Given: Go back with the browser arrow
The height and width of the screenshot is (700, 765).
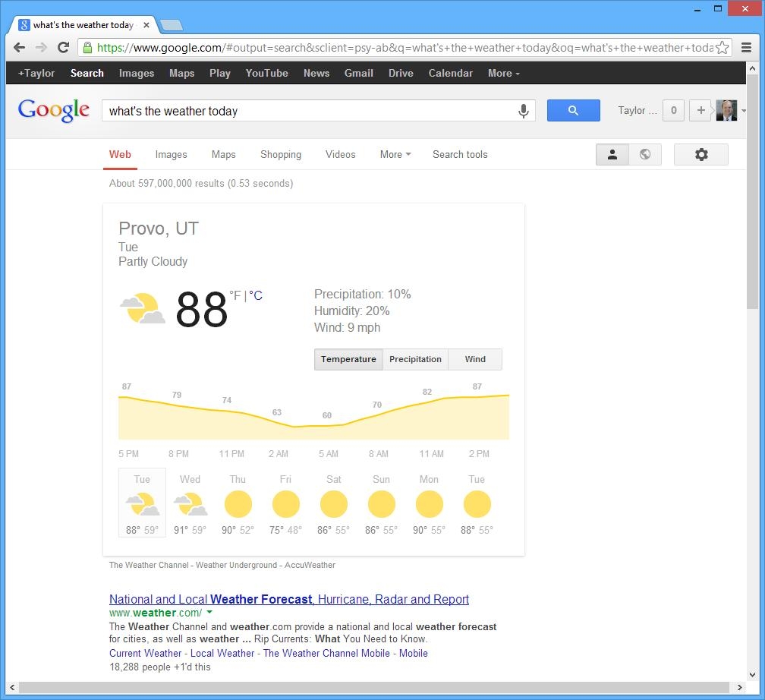Looking at the screenshot, I should [20, 47].
